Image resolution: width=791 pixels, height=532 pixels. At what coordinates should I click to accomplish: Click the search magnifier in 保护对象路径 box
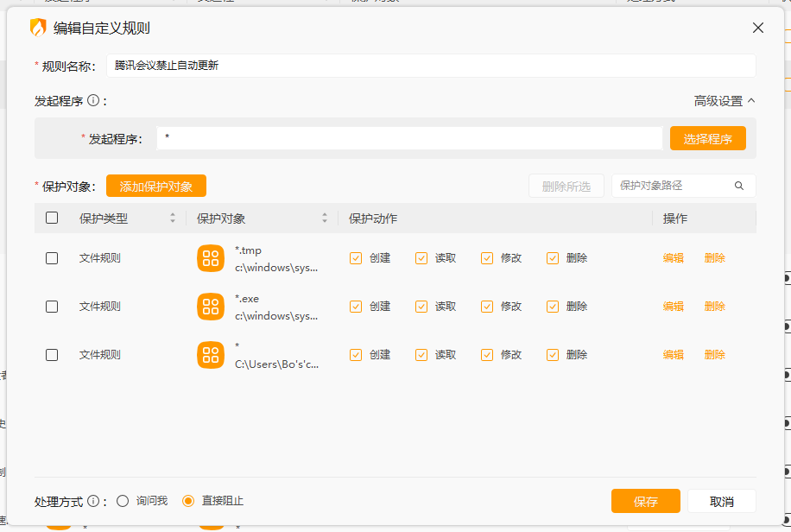click(x=739, y=186)
